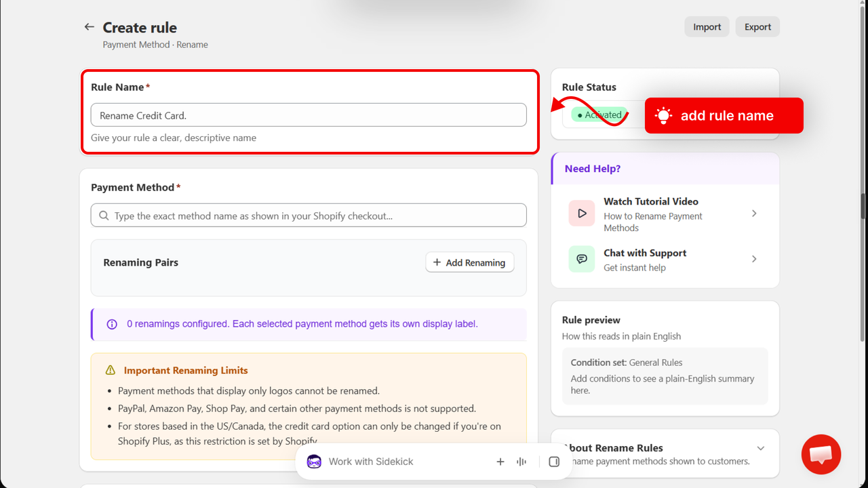Image resolution: width=868 pixels, height=488 pixels.
Task: Open the red live chat widget
Action: [821, 454]
